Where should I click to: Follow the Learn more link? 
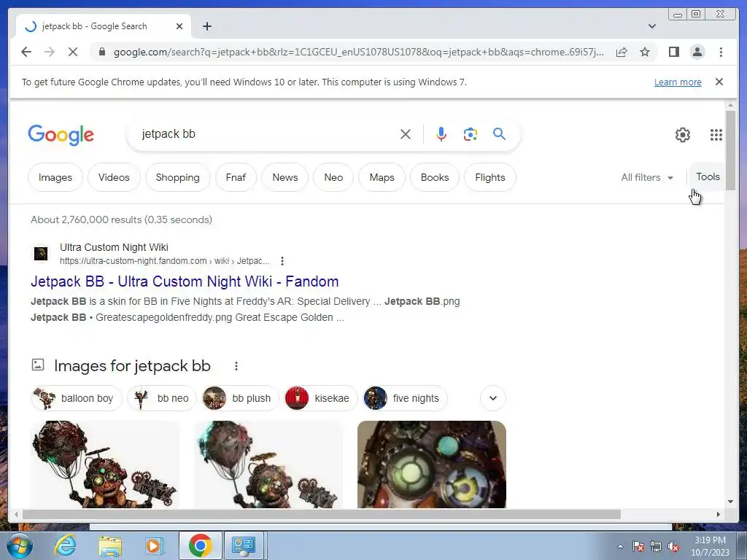coord(678,82)
